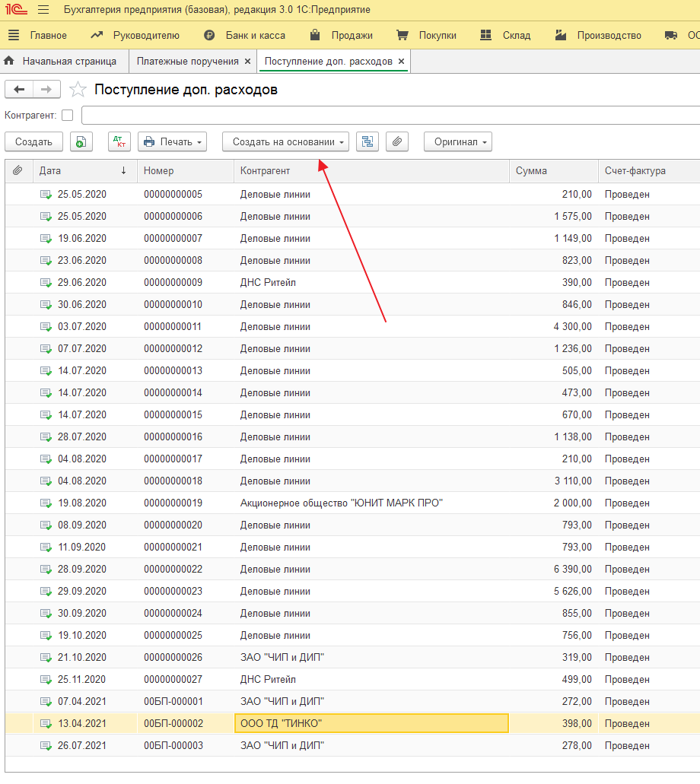Expand the Печать dropdown
700x784 pixels.
click(x=172, y=141)
